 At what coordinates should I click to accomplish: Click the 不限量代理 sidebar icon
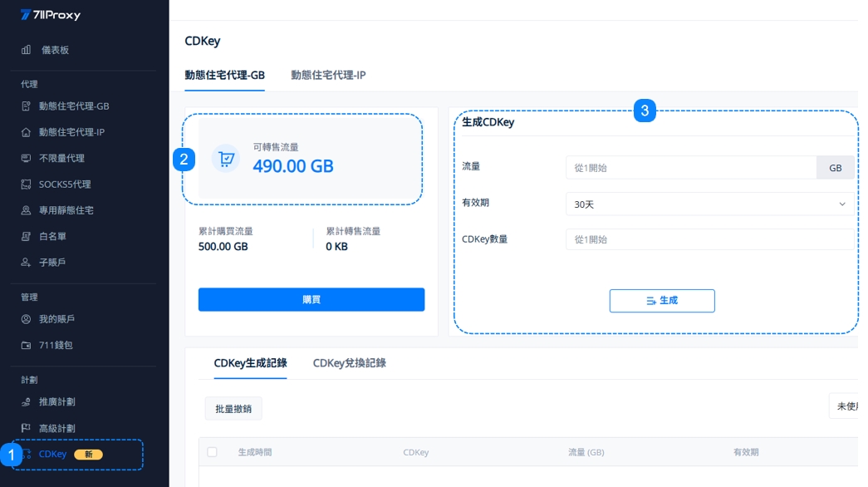click(x=27, y=158)
